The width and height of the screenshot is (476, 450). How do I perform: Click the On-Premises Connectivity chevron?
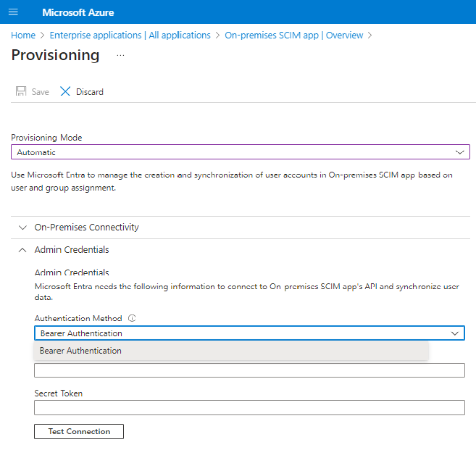click(22, 228)
